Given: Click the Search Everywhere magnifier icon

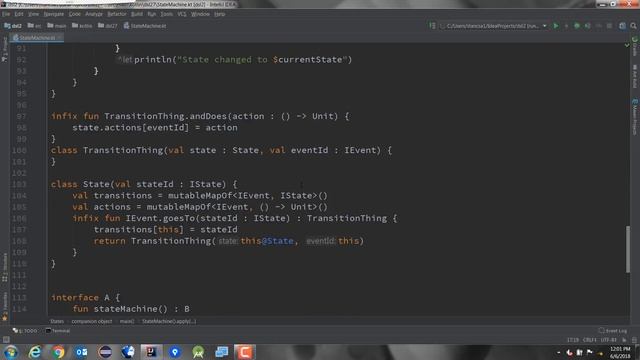Looking at the screenshot, I should pyautogui.click(x=633, y=26).
